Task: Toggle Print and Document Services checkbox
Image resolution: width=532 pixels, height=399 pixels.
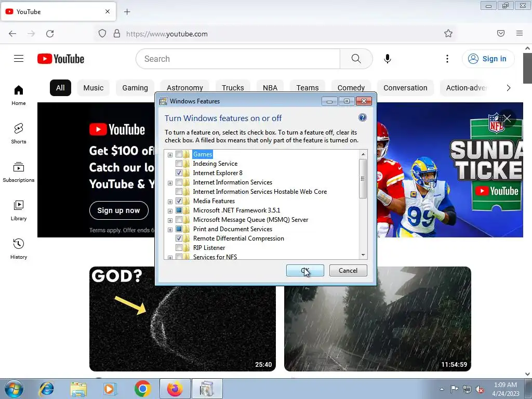Action: coord(179,229)
